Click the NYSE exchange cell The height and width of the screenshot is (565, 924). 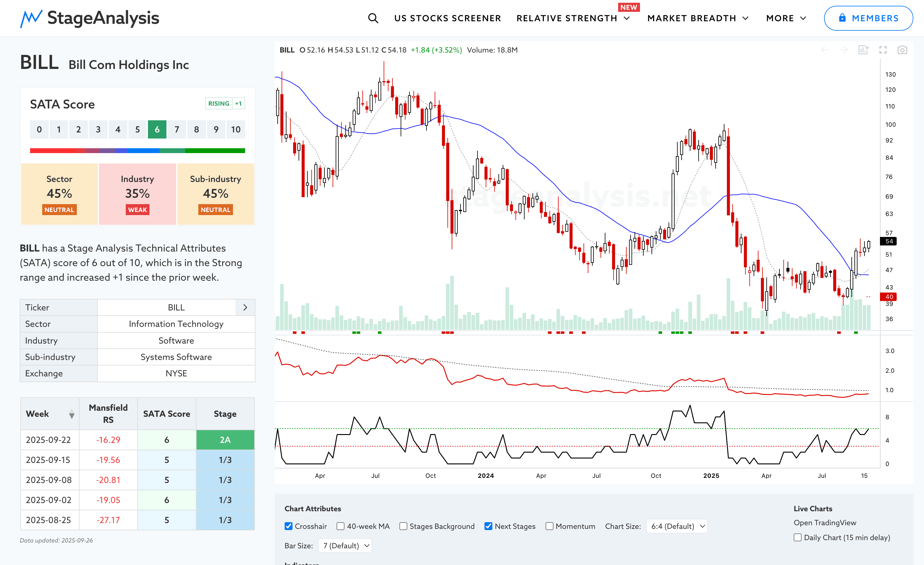pyautogui.click(x=176, y=373)
